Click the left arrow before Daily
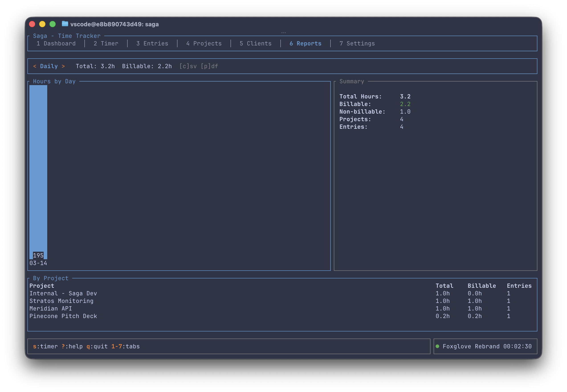 coord(35,66)
